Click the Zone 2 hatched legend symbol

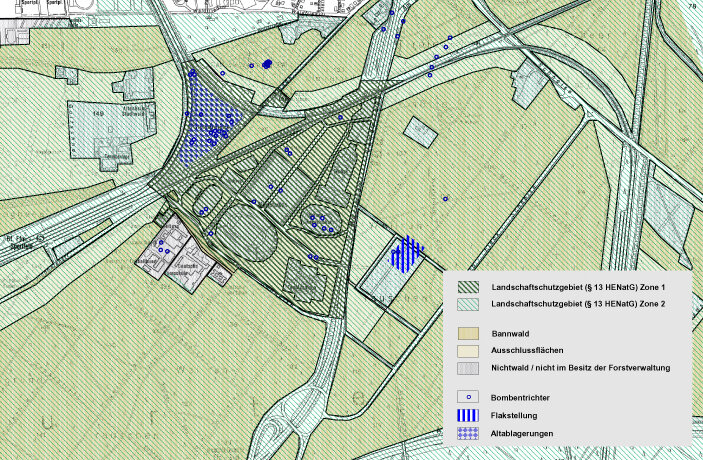pyautogui.click(x=464, y=302)
